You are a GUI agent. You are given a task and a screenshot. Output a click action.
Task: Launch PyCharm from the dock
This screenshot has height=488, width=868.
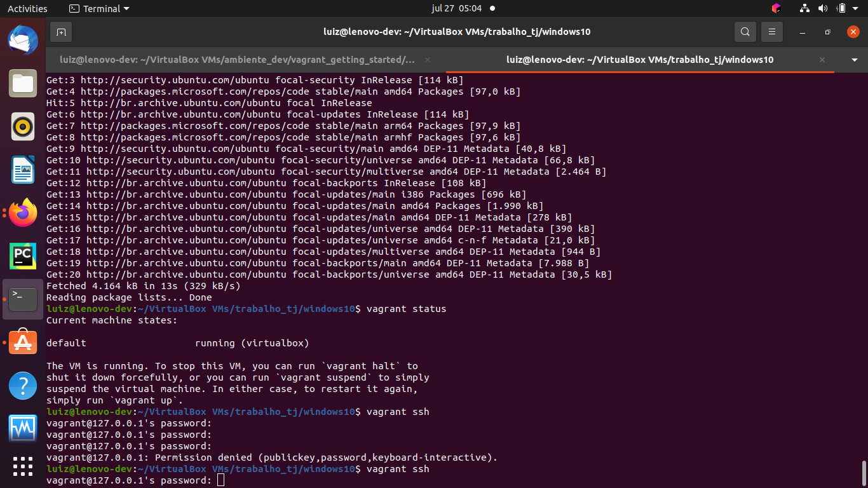click(23, 255)
